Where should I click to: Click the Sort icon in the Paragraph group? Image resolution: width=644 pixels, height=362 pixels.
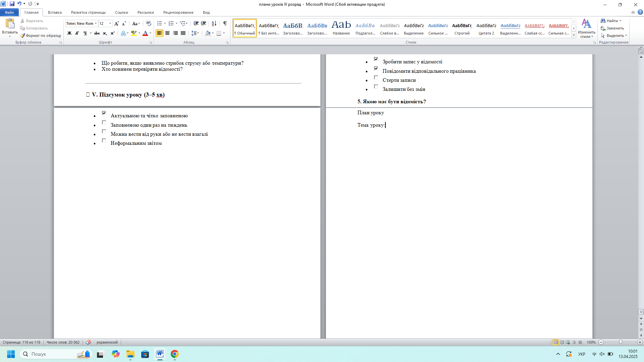tap(214, 23)
